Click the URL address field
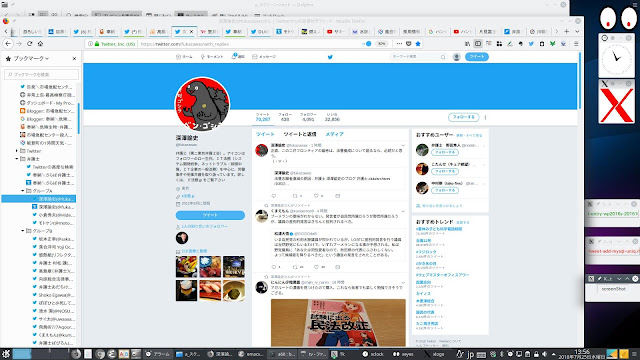This screenshot has height=360, width=640. [x=249, y=44]
